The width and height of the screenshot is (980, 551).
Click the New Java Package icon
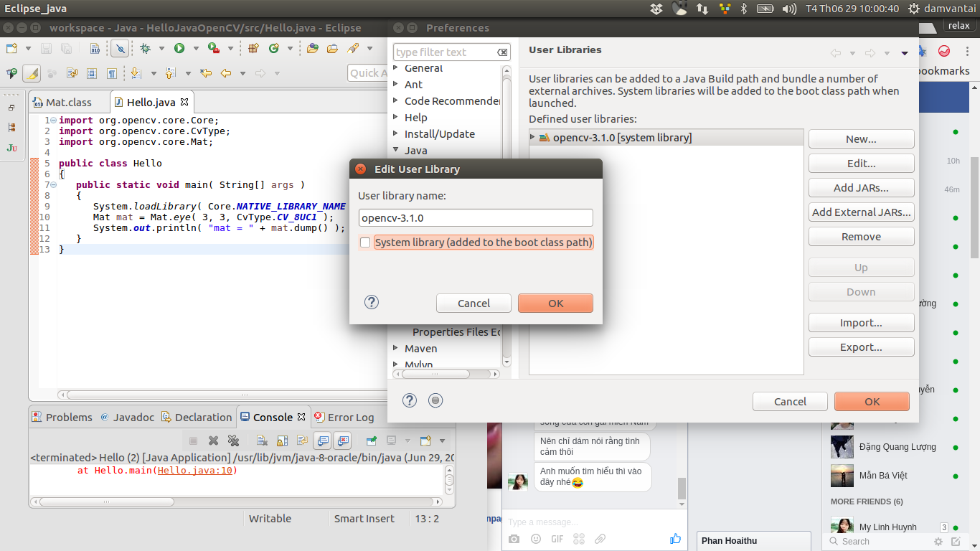(253, 48)
